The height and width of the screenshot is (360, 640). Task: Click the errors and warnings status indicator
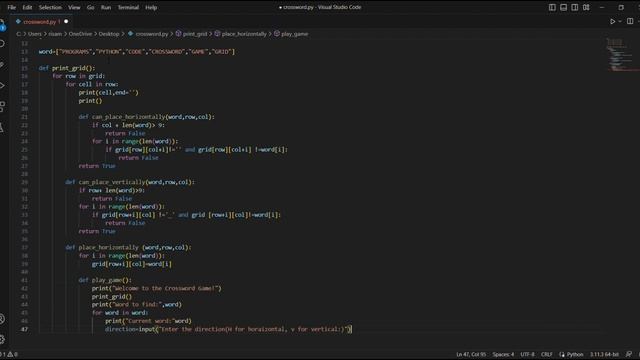coord(9,354)
